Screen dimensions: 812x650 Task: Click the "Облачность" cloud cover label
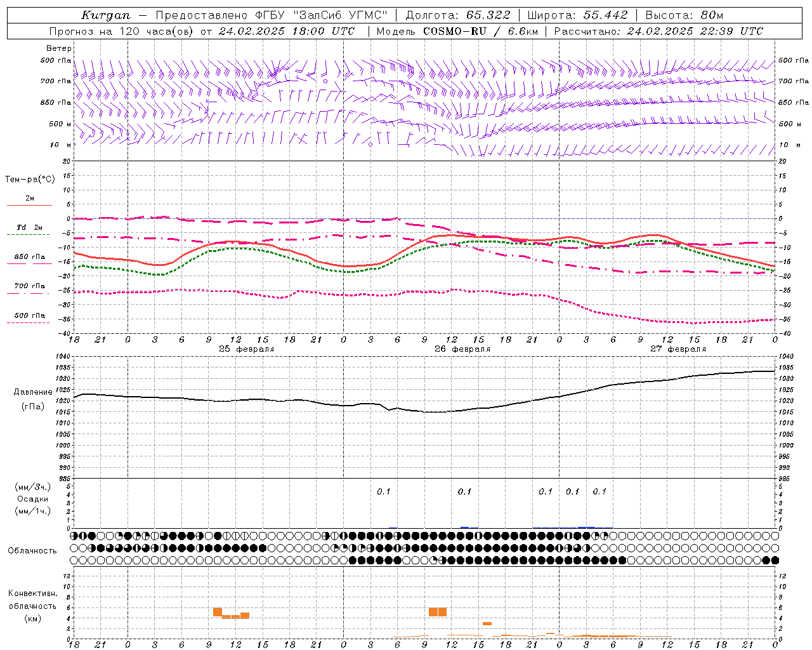coord(32,550)
